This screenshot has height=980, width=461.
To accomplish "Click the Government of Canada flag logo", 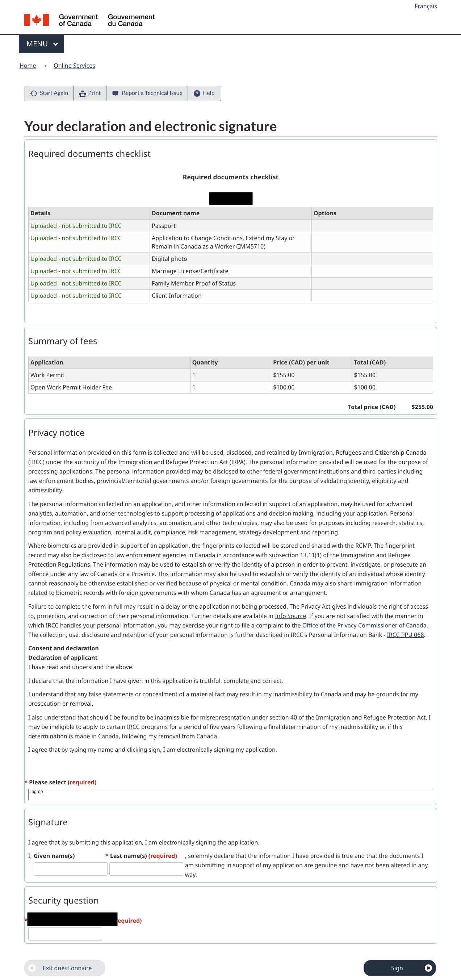I will (37, 20).
